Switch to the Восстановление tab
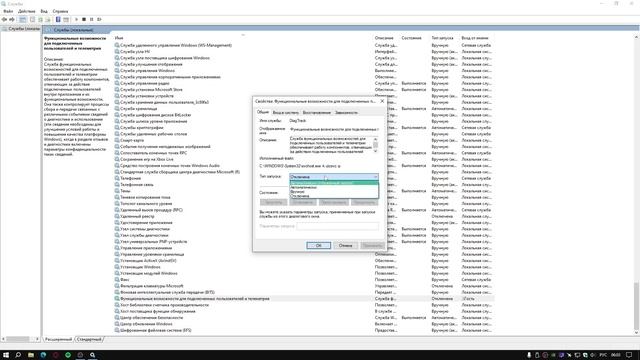 point(316,112)
